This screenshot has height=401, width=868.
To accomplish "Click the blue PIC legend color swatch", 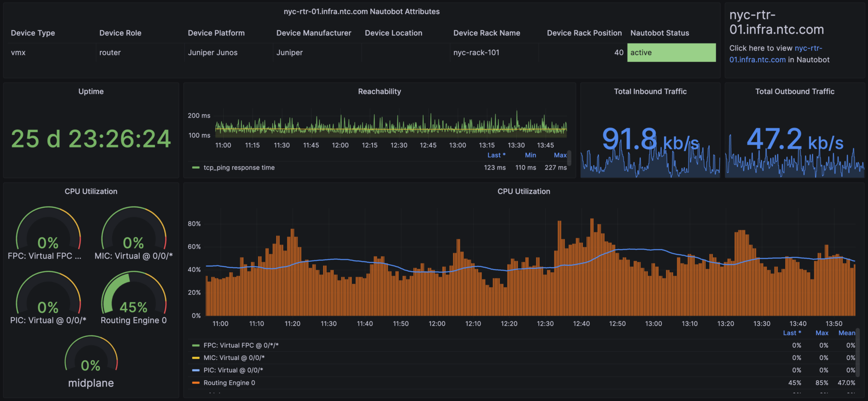I will [x=196, y=370].
